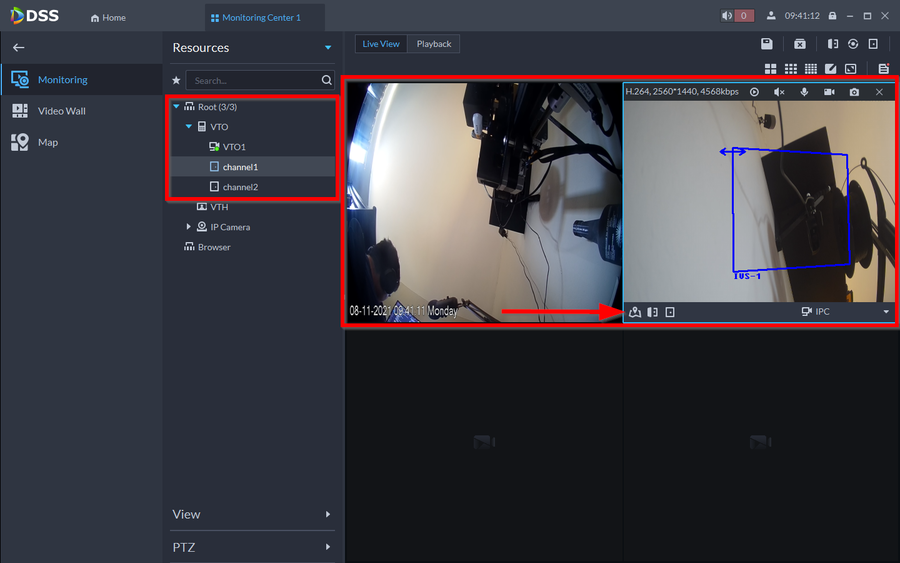Select the 9-window split layout icon
Image resolution: width=900 pixels, height=563 pixels.
(x=791, y=69)
